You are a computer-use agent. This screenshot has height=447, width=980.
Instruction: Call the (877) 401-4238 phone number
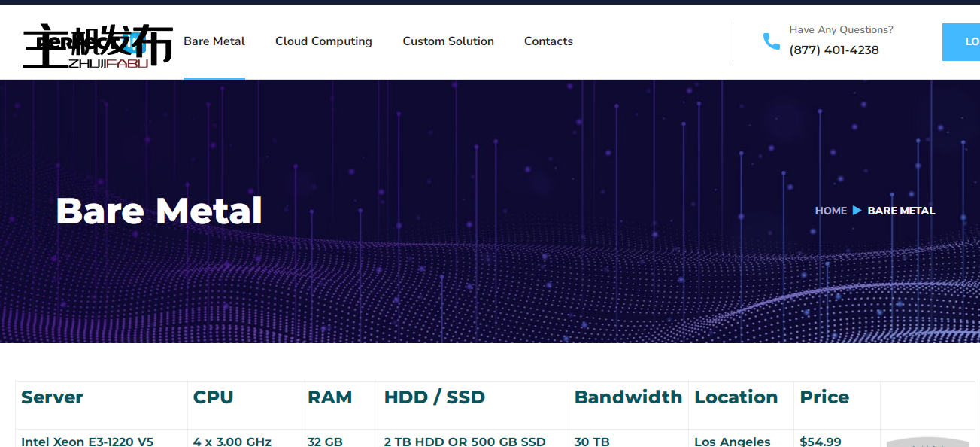[834, 50]
